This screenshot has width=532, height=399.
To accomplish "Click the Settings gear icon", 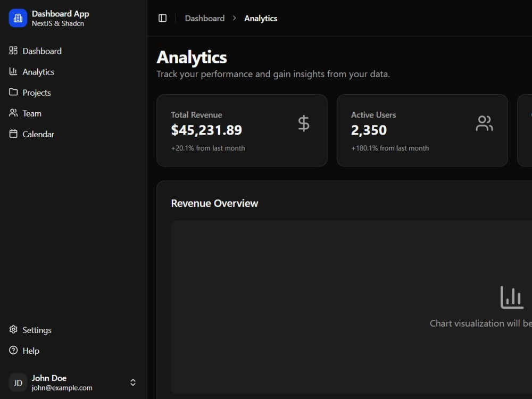I will 13,329.
